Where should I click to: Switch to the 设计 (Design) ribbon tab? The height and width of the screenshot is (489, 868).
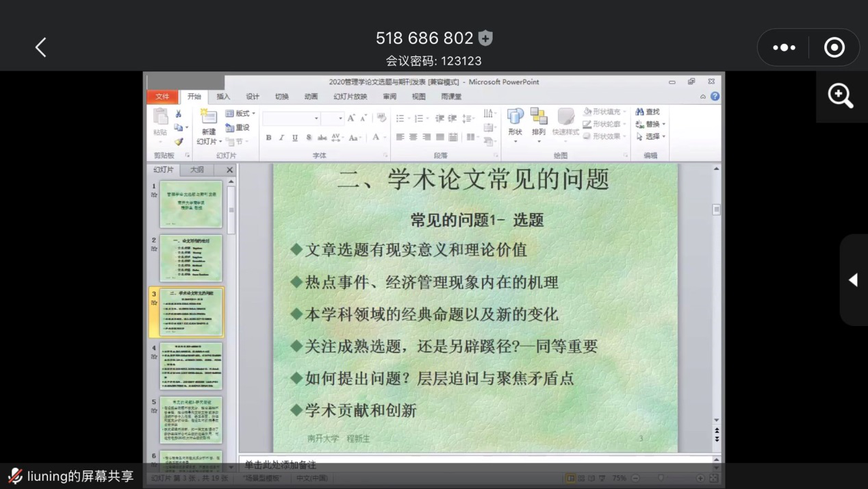pos(253,97)
